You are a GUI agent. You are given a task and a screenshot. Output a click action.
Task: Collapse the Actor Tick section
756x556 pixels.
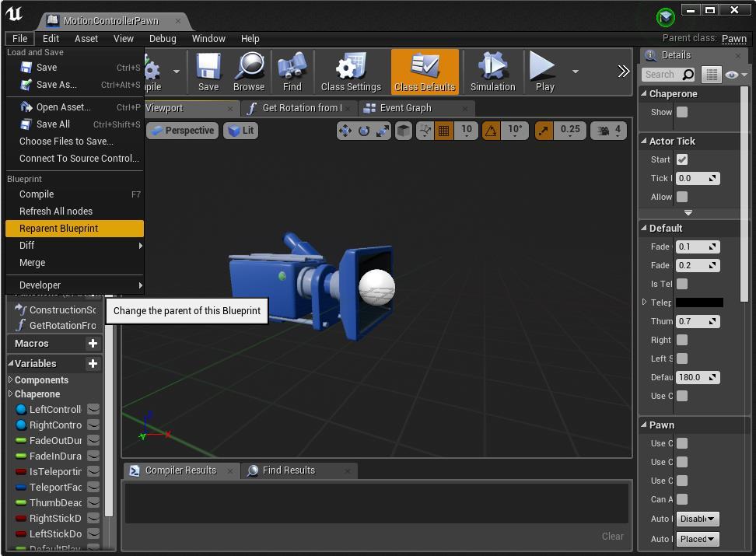[x=644, y=142]
